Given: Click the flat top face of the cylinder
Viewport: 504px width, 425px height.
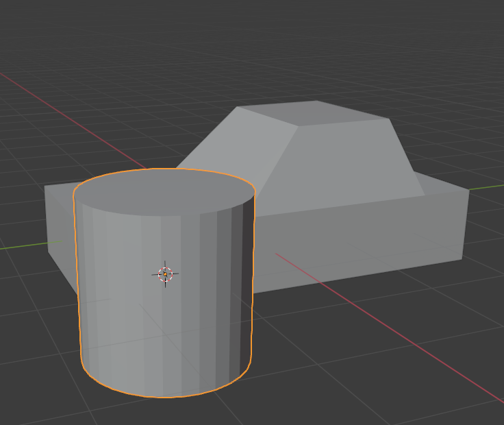Looking at the screenshot, I should point(164,192).
